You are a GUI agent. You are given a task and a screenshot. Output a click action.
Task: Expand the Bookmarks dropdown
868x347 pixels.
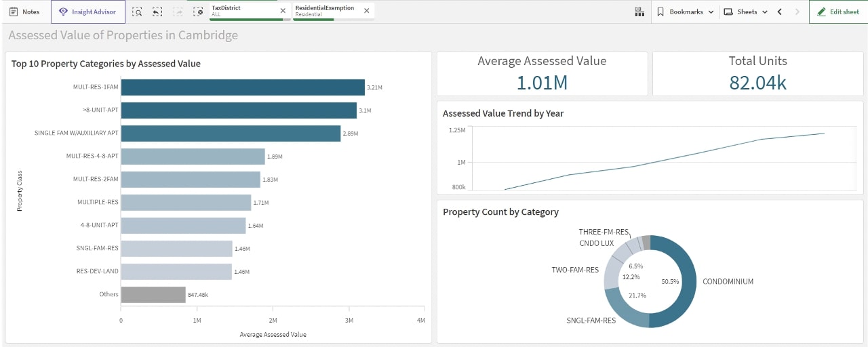pyautogui.click(x=685, y=12)
